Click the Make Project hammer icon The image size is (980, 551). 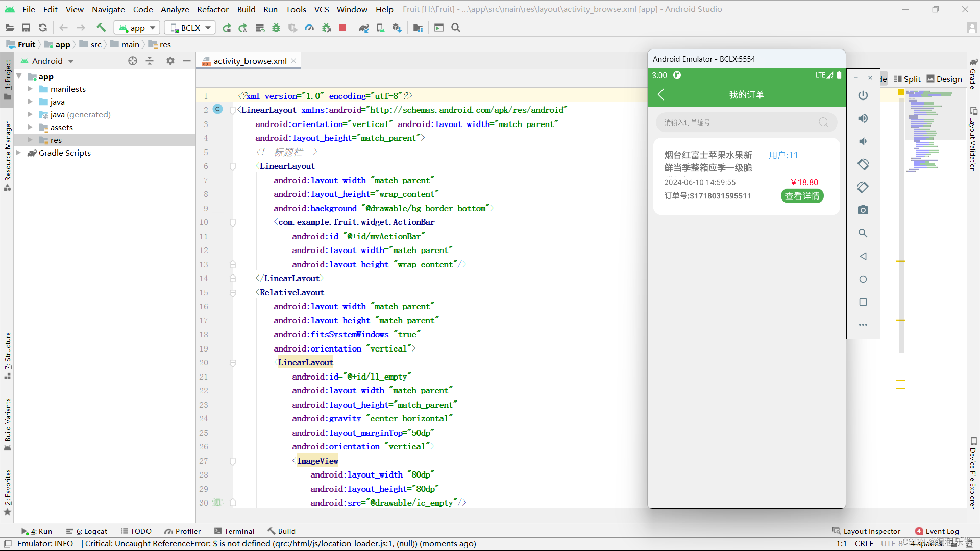point(101,28)
